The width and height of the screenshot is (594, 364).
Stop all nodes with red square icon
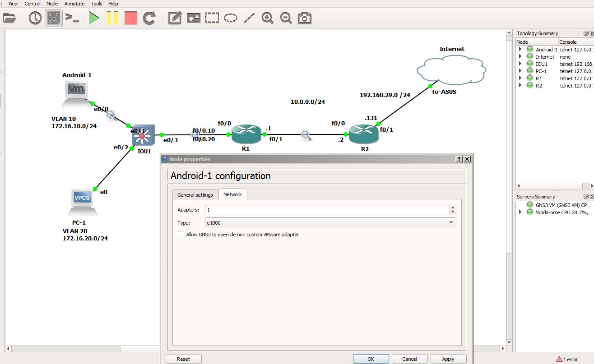coord(131,18)
